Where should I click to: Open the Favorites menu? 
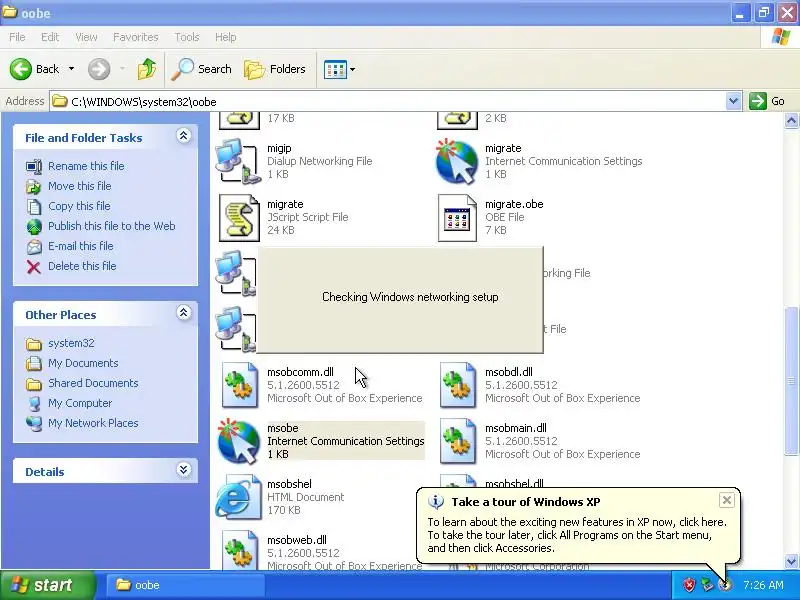[x=136, y=37]
